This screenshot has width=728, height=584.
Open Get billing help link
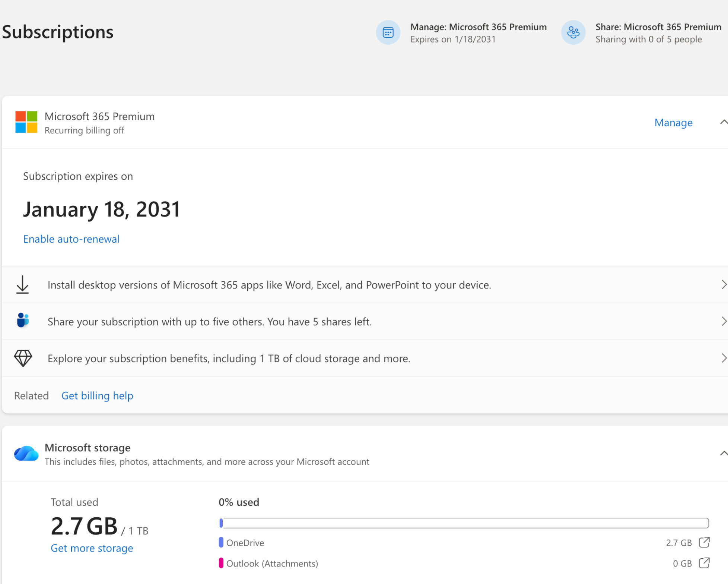[x=97, y=395]
